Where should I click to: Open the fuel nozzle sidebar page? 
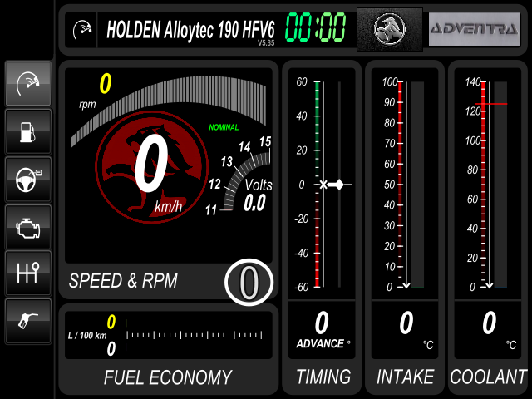(28, 321)
